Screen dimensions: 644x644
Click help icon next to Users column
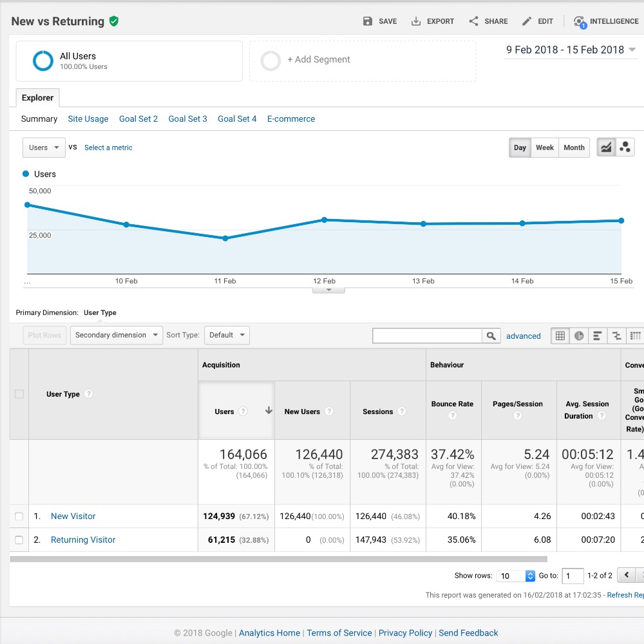pos(243,411)
